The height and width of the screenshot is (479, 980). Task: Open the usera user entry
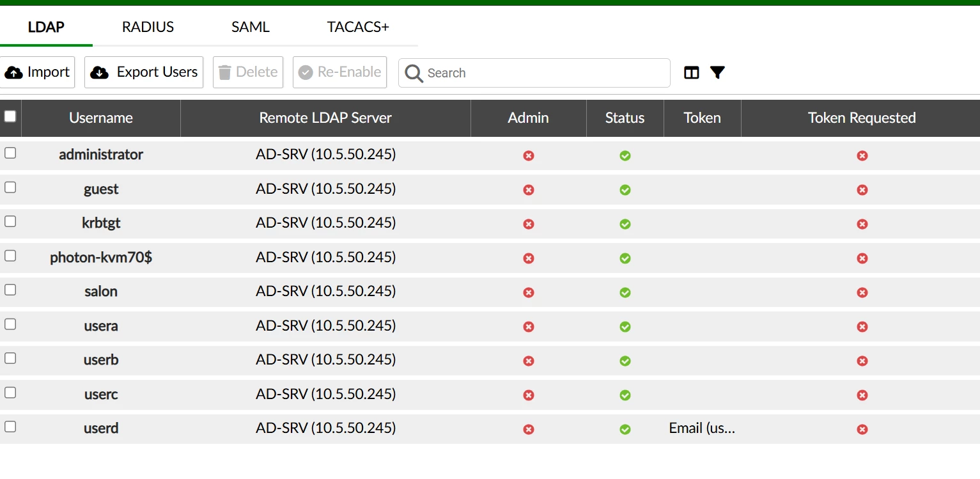(101, 326)
